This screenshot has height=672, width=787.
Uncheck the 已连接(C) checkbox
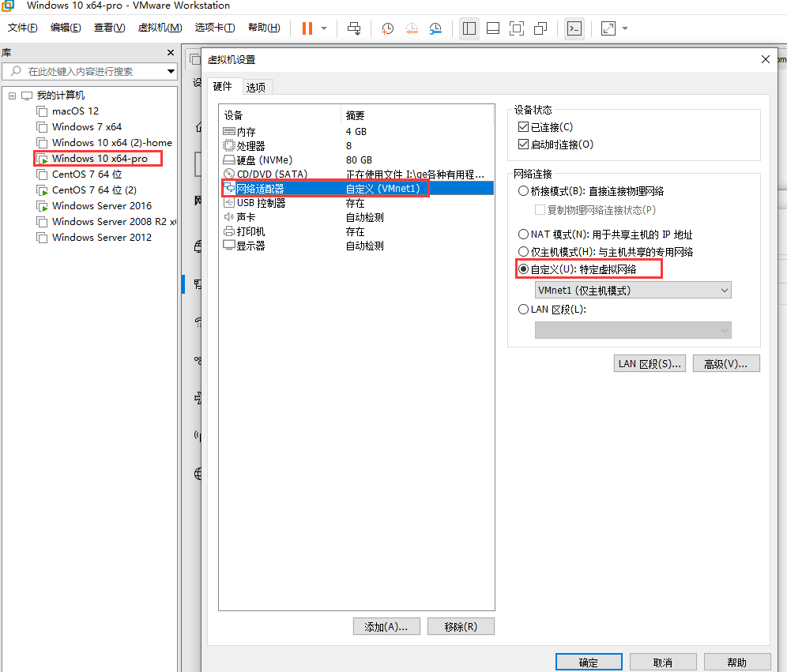pyautogui.click(x=524, y=127)
